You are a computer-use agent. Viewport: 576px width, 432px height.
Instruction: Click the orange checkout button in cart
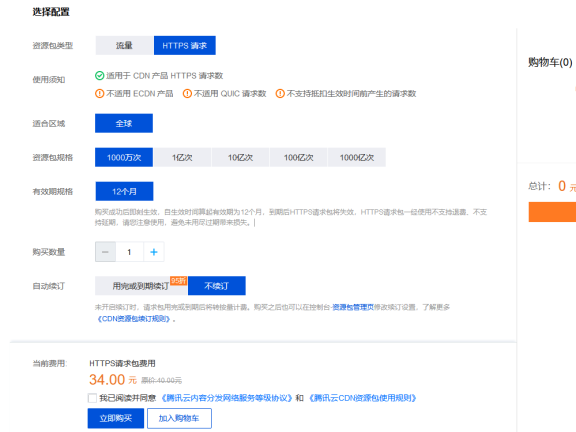click(552, 212)
